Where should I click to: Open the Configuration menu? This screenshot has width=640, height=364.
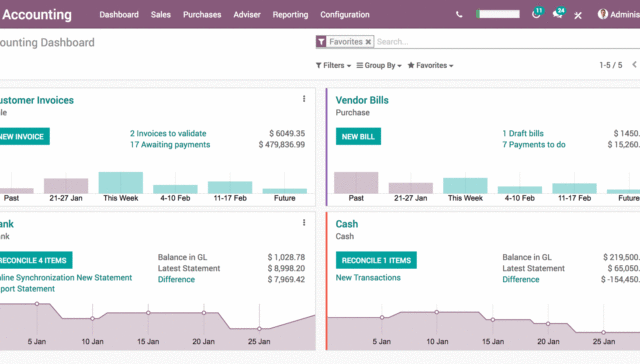[x=345, y=15]
